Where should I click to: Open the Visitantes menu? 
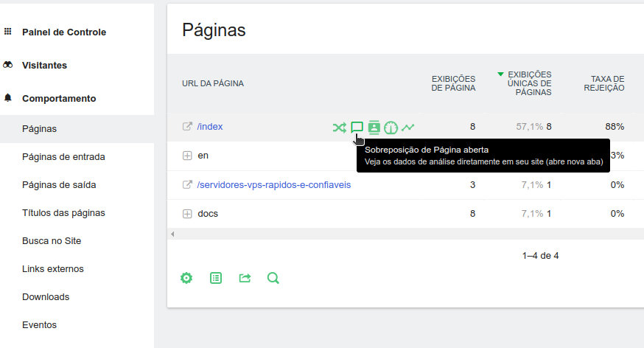coord(44,65)
